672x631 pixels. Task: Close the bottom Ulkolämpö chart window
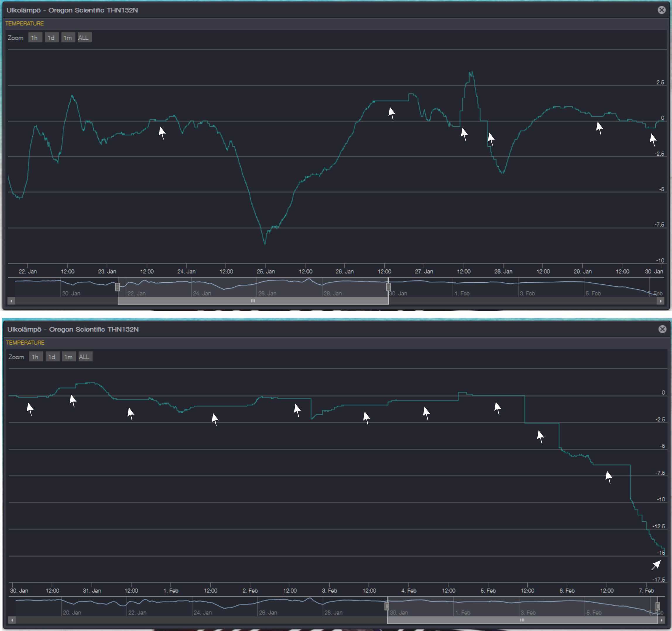662,329
